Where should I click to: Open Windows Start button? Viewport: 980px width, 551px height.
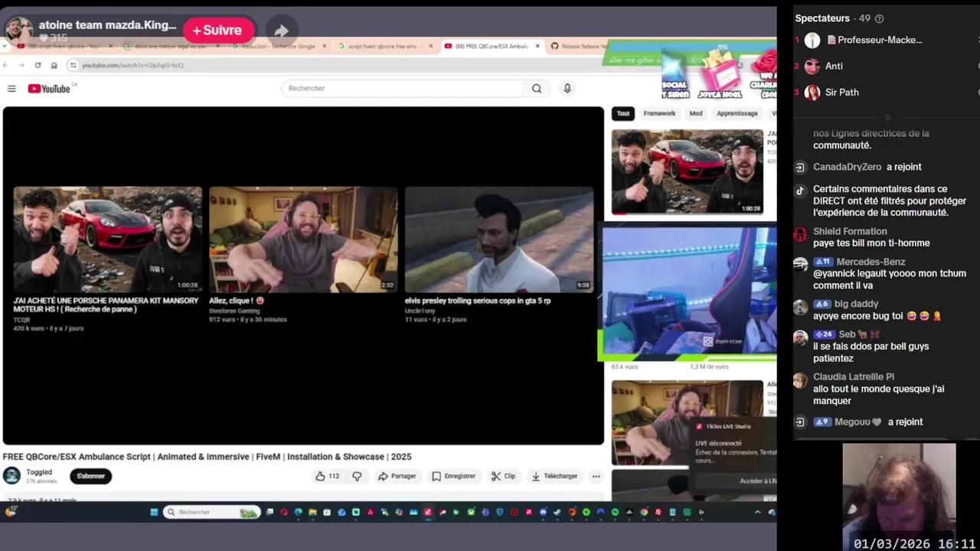154,512
